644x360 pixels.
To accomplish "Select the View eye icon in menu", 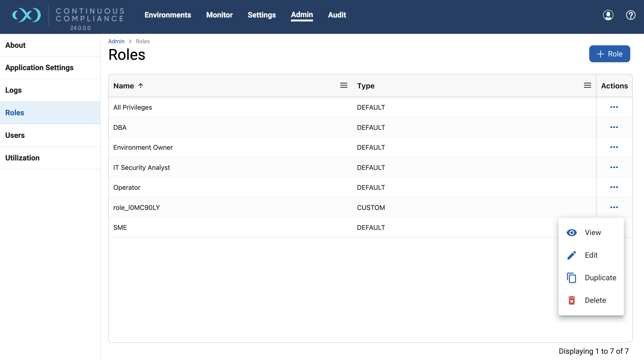I will tap(572, 232).
